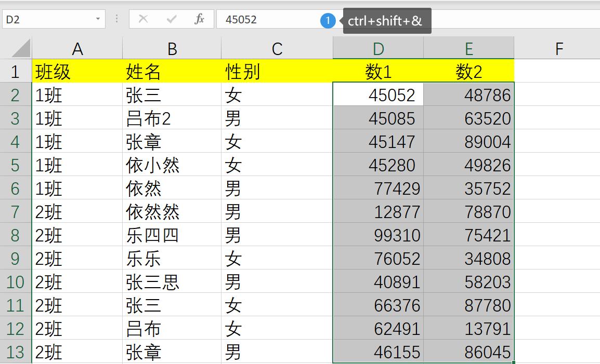Click the cell containing 张三 in row 2
This screenshot has width=600, height=364.
pyautogui.click(x=166, y=95)
